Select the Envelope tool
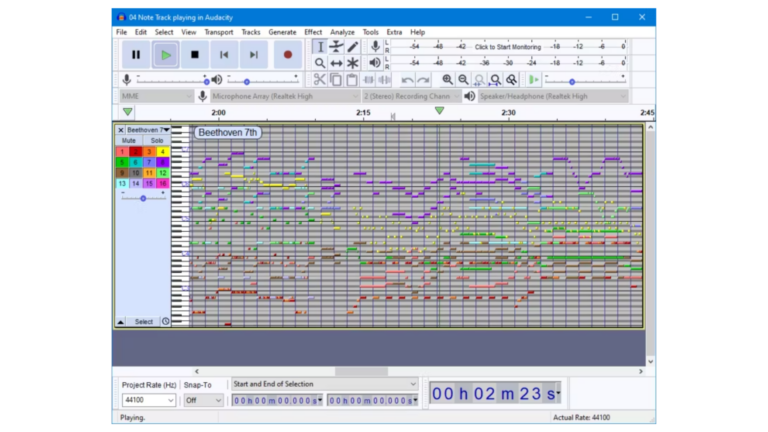 [x=336, y=47]
